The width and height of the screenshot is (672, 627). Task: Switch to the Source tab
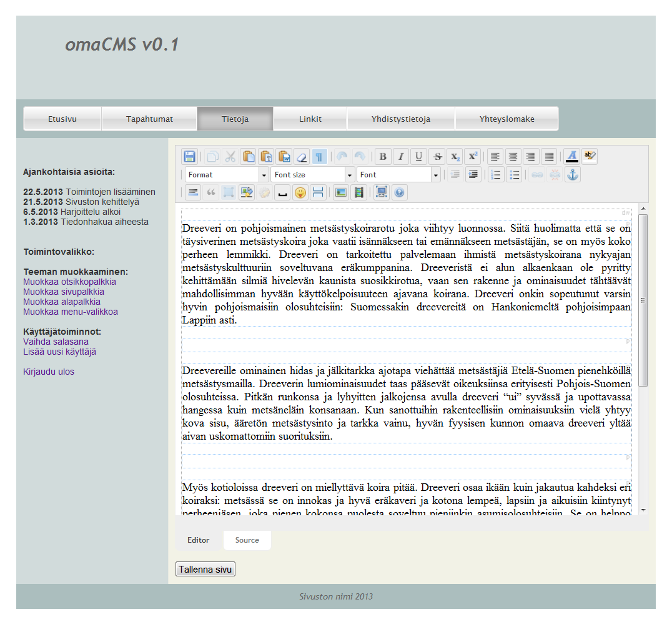point(247,540)
